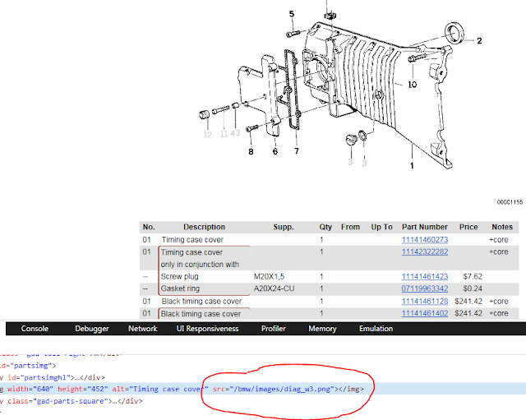Open the Console tab in developer tools
The width and height of the screenshot is (526, 420).
click(x=35, y=329)
